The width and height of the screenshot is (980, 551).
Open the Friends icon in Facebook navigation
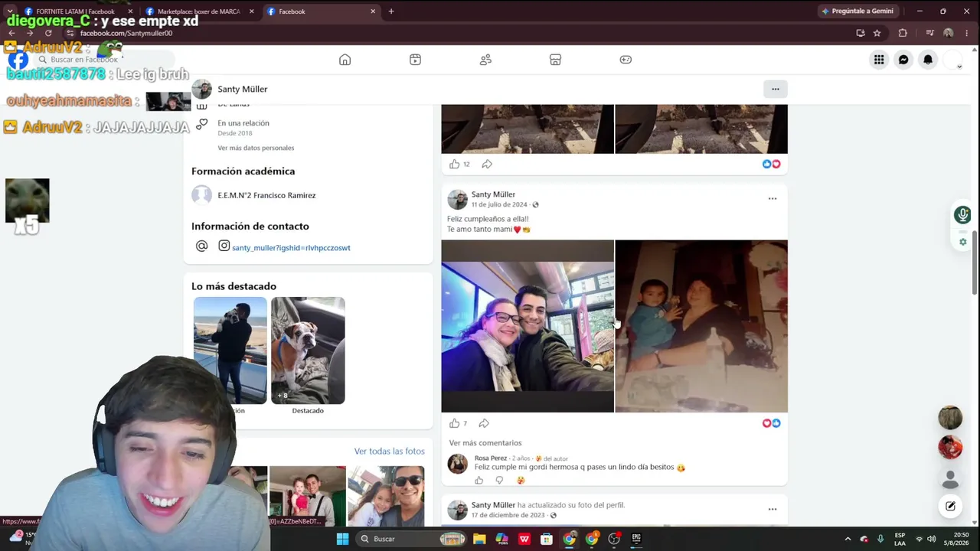(x=485, y=60)
